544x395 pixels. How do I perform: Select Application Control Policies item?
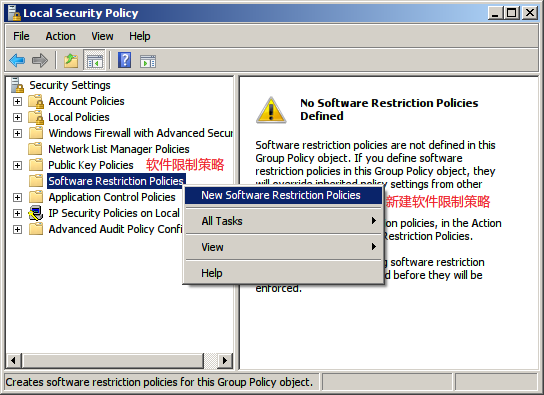click(112, 197)
